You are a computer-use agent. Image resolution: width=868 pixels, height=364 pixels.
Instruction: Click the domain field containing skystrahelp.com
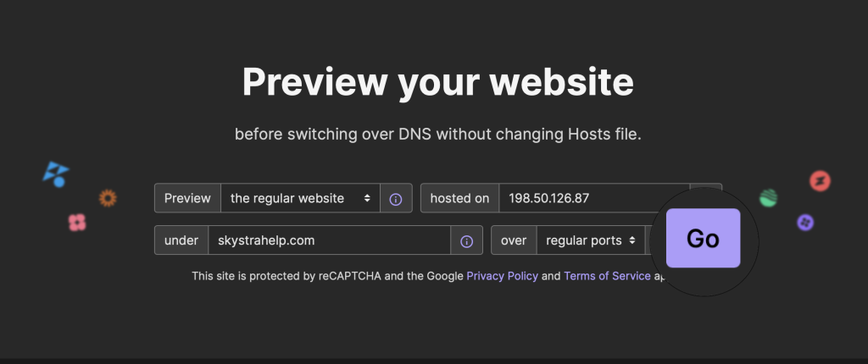click(329, 240)
